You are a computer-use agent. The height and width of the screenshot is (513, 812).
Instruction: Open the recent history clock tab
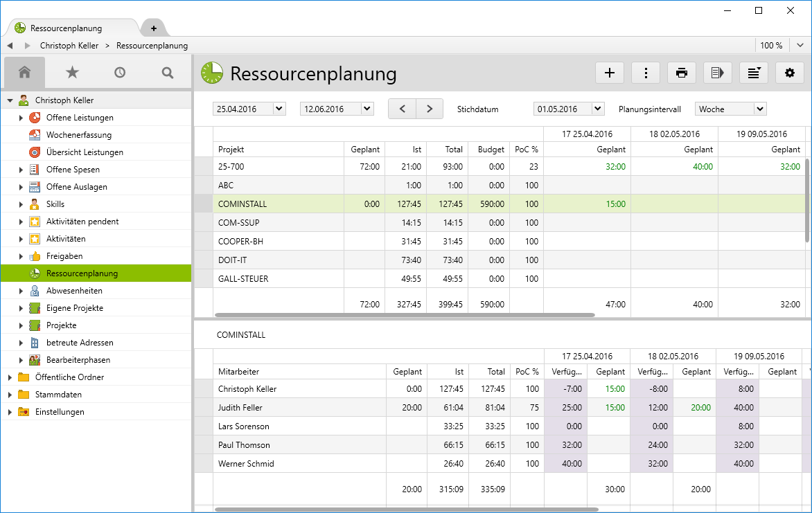click(120, 72)
